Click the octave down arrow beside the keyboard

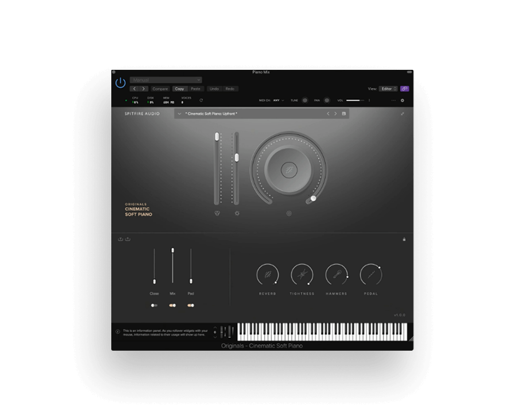point(215,337)
